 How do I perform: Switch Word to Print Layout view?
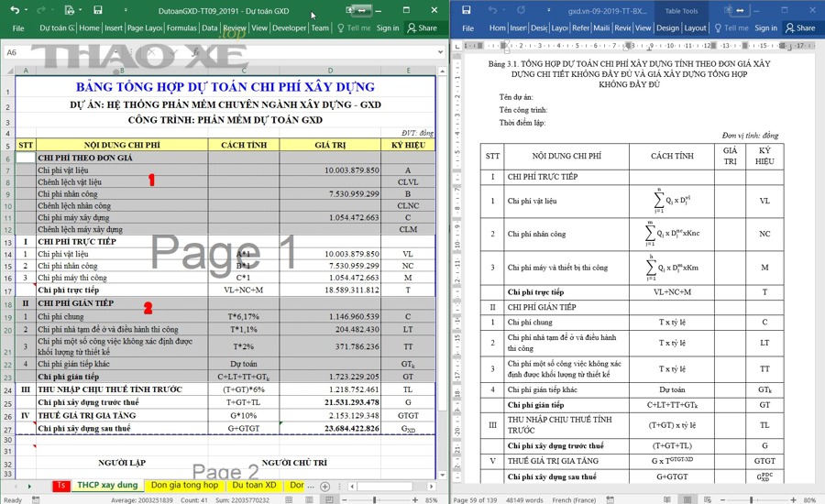(x=687, y=499)
